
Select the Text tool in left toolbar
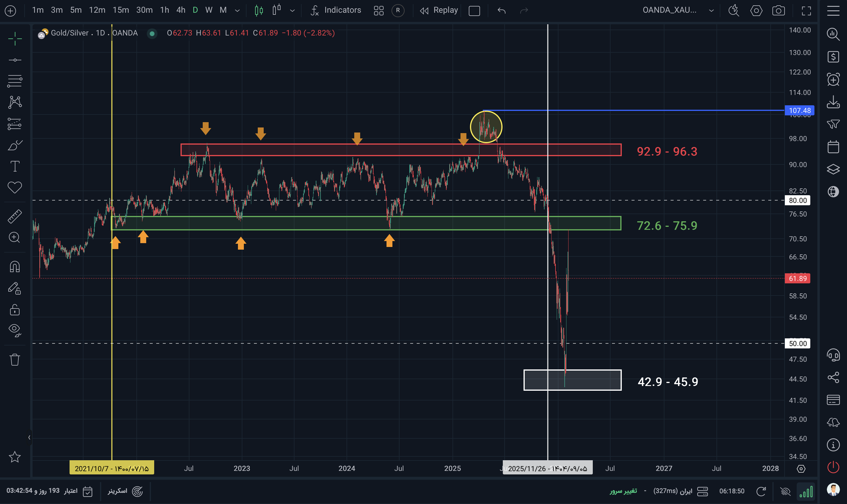(x=15, y=167)
